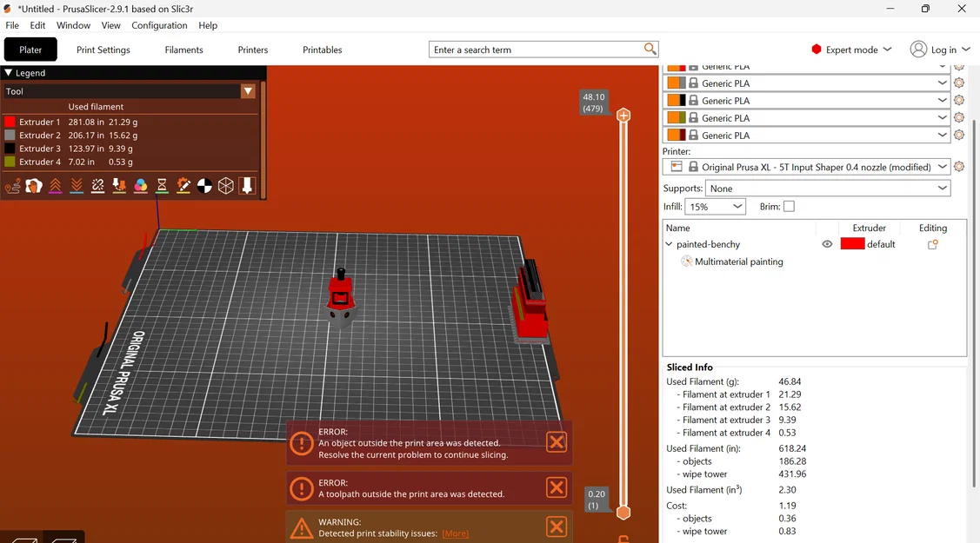Click the More link in stability warning
Viewport: 980px width, 543px height.
point(455,533)
